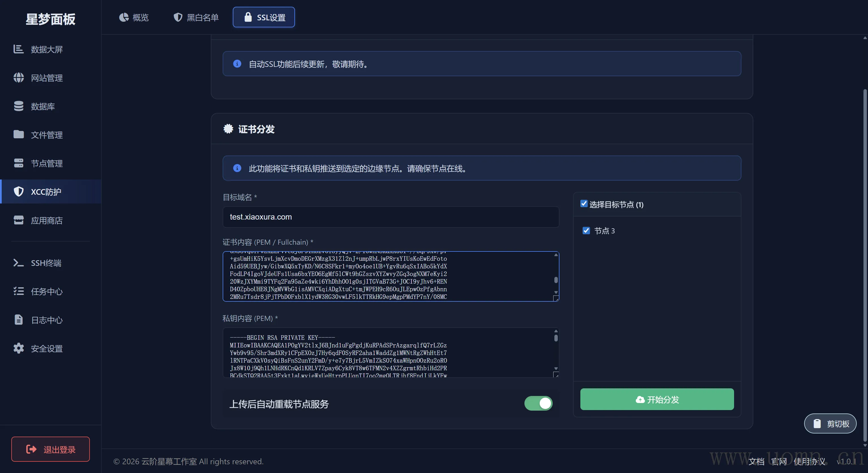Image resolution: width=868 pixels, height=473 pixels.
Task: Click the 退出登录 logout button
Action: pyautogui.click(x=51, y=449)
